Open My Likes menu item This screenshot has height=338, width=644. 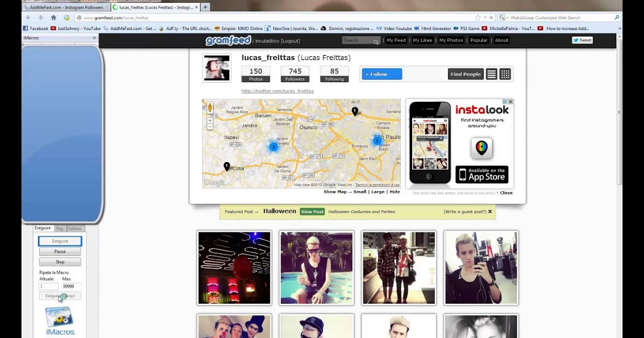(x=422, y=40)
